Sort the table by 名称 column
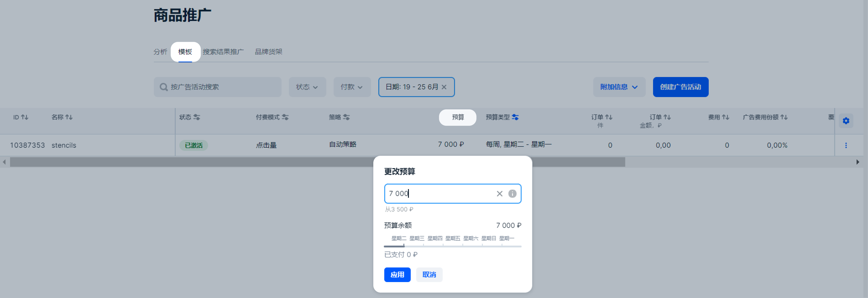This screenshot has width=868, height=298. 69,117
